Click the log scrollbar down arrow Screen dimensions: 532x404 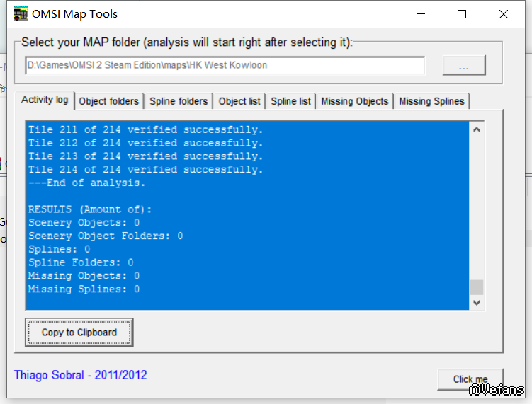point(477,302)
